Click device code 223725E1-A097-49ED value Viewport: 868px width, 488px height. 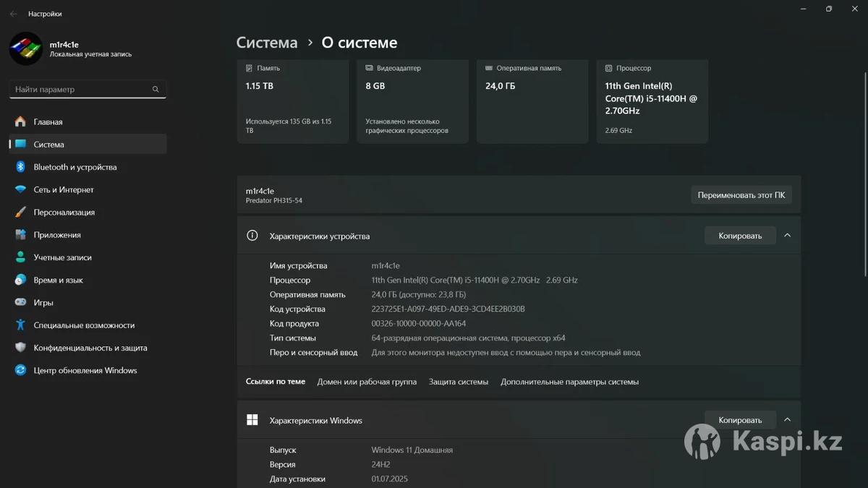tap(448, 309)
